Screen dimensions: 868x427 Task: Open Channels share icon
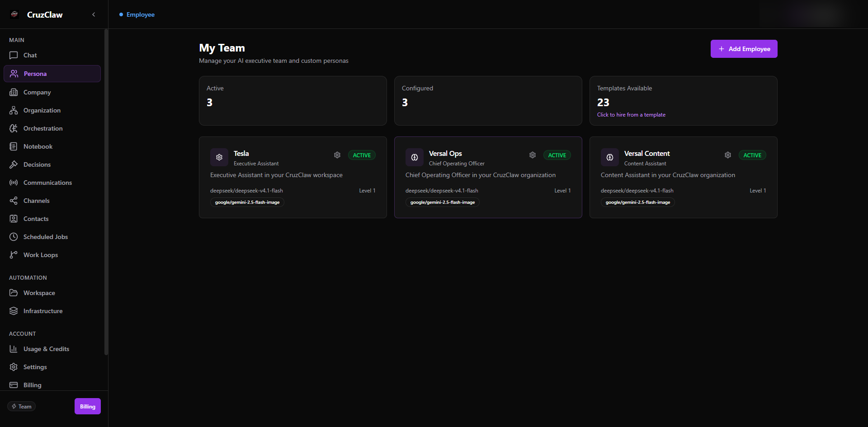pyautogui.click(x=14, y=201)
